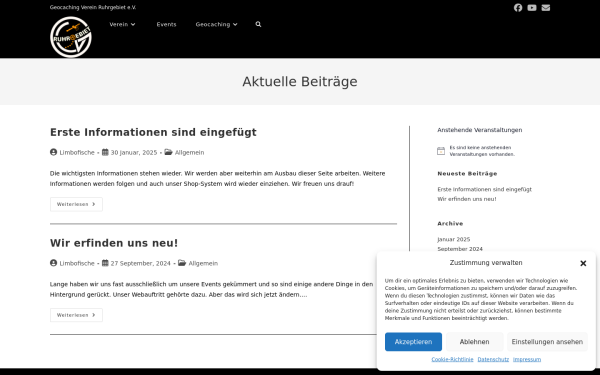Accept cookies with the Akzeptieren button
The height and width of the screenshot is (375, 600).
tap(413, 342)
